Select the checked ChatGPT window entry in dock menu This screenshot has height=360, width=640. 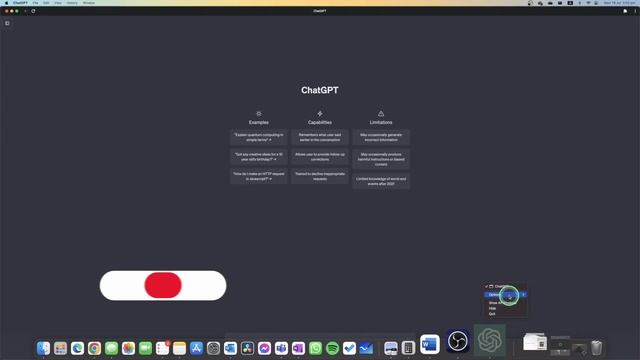(505, 286)
